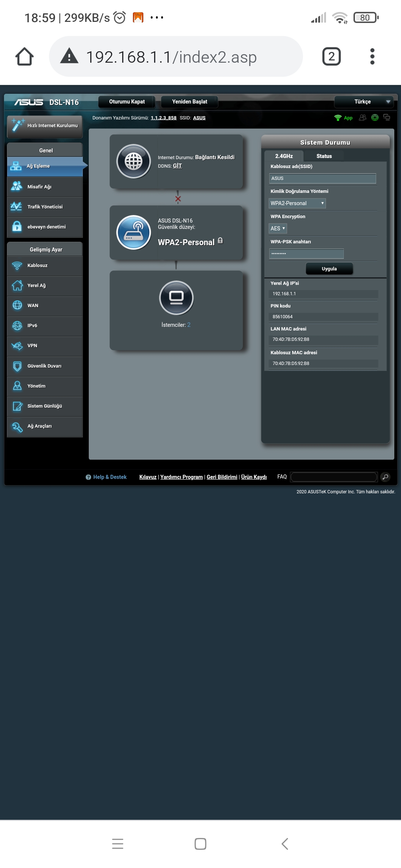Viewport: 401px width, 868px height.
Task: Expand the WPA Encryption AES dropdown
Action: pos(278,228)
